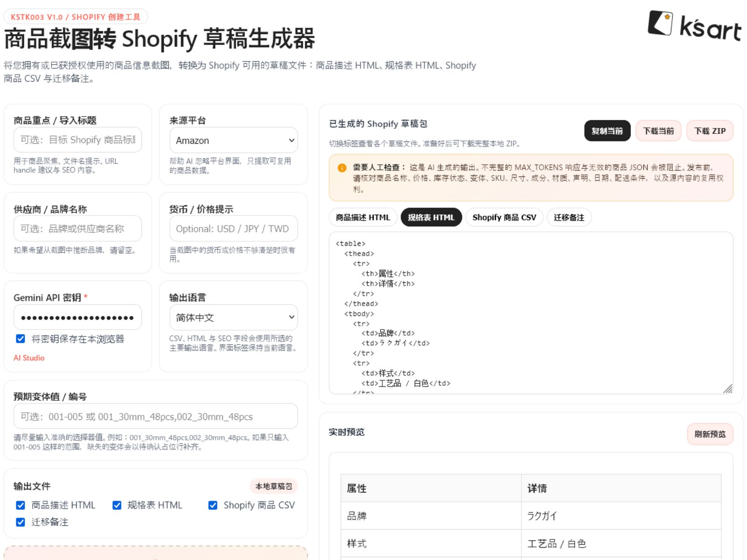Focus the 货币 / 价格提示 input
This screenshot has height=560, width=747.
233,229
